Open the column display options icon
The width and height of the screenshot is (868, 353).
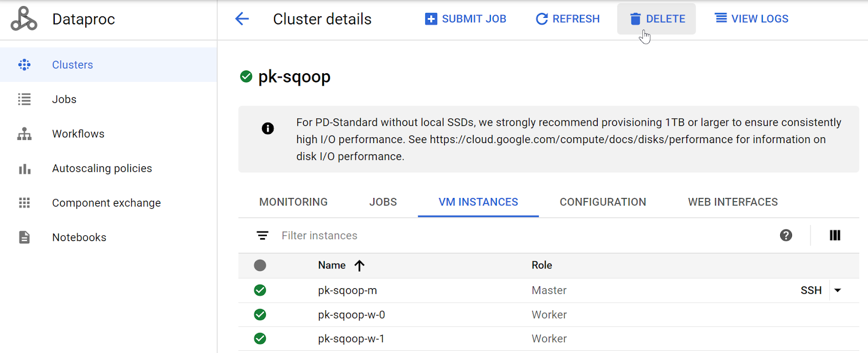pyautogui.click(x=835, y=235)
